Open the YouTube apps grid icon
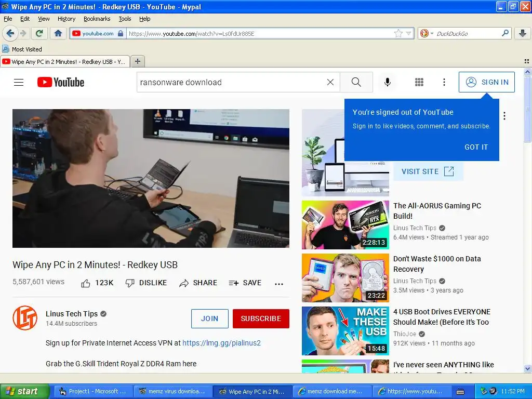The image size is (532, 399). (419, 82)
